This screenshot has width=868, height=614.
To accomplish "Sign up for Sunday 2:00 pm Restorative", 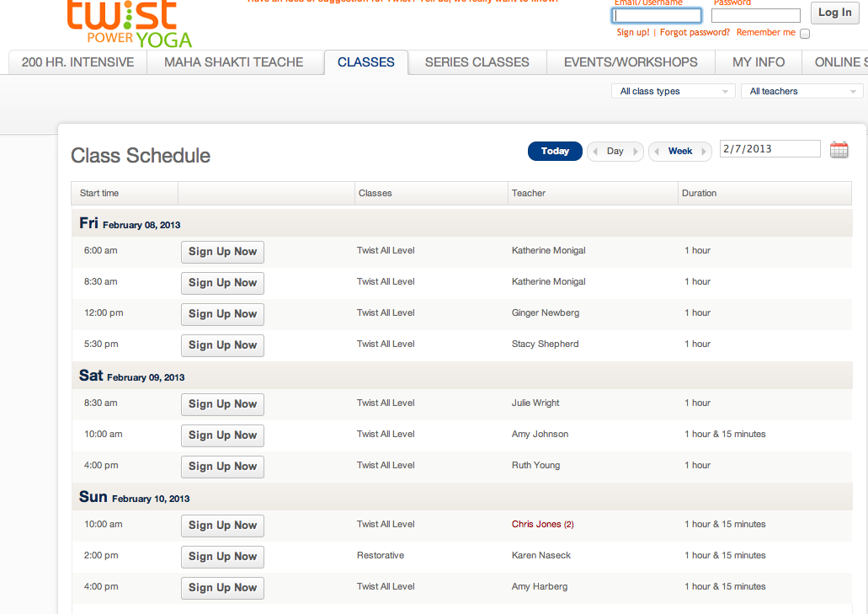I will click(x=222, y=557).
